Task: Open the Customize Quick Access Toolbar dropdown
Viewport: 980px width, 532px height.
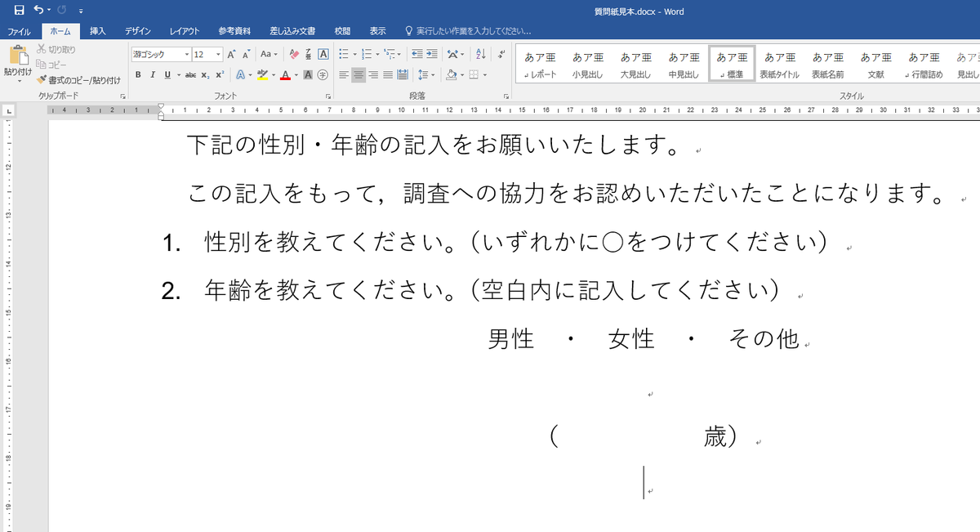Action: click(x=81, y=11)
